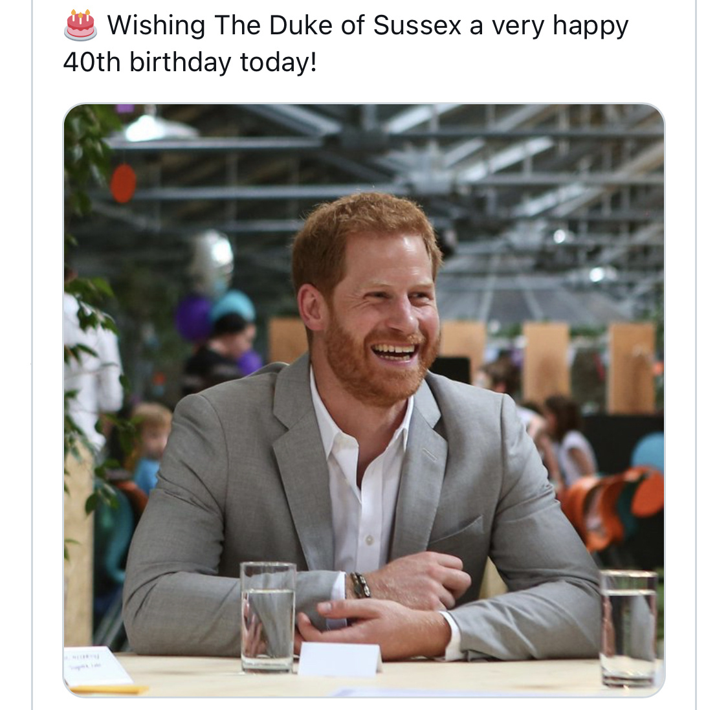
Task: Click the red oval hanging decoration
Action: tap(123, 183)
